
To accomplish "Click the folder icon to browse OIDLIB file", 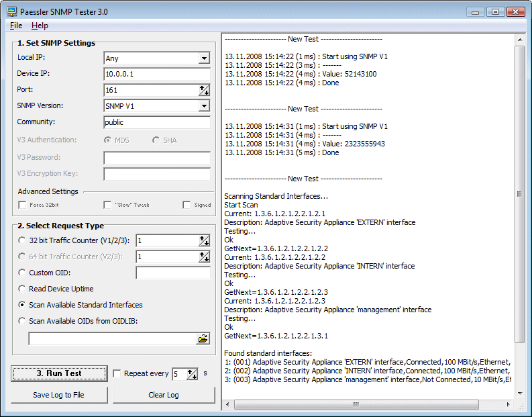I will click(203, 339).
